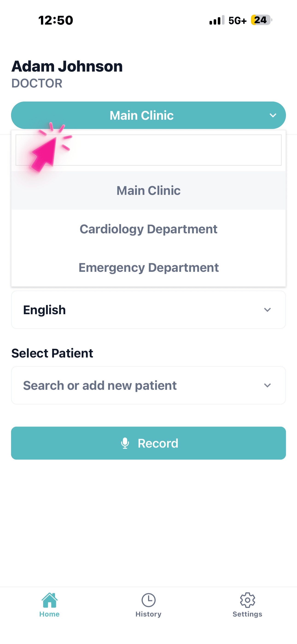Tap the teal Main Clinic selector
Screen dimensions: 297x644
(142, 115)
